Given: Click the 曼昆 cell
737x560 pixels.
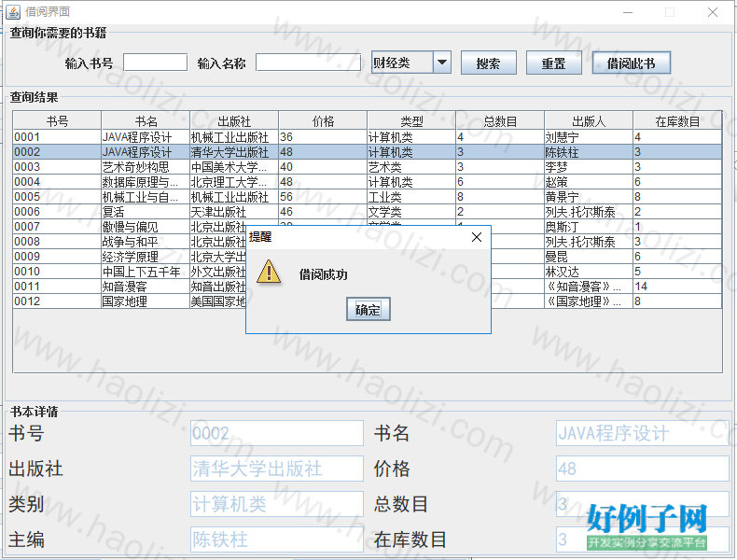Looking at the screenshot, I should coord(589,257).
